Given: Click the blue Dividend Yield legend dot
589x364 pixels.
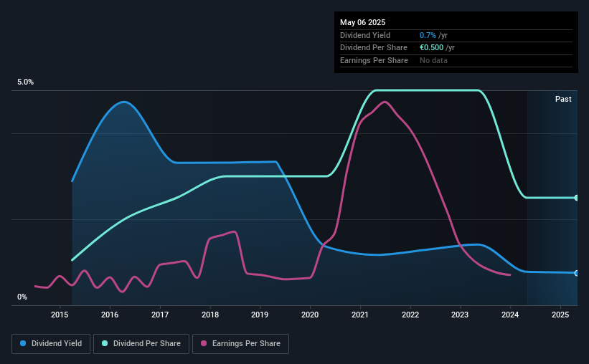Looking at the screenshot, I should (x=23, y=343).
